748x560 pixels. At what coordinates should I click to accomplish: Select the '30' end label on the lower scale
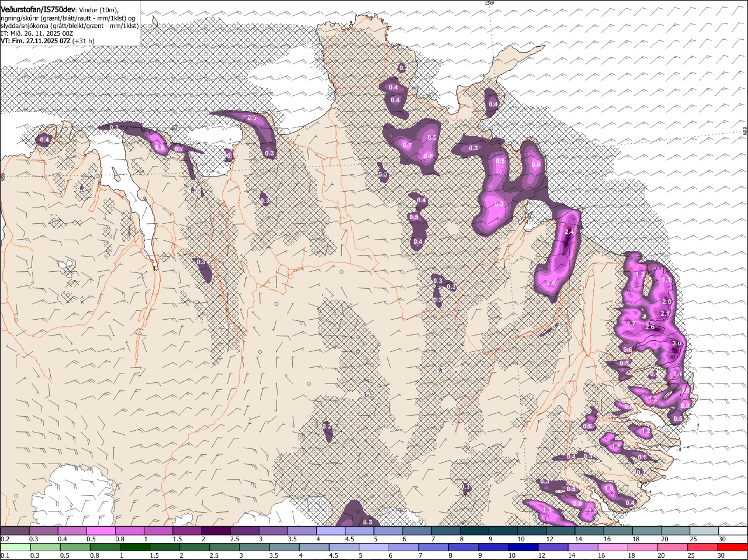721,555
